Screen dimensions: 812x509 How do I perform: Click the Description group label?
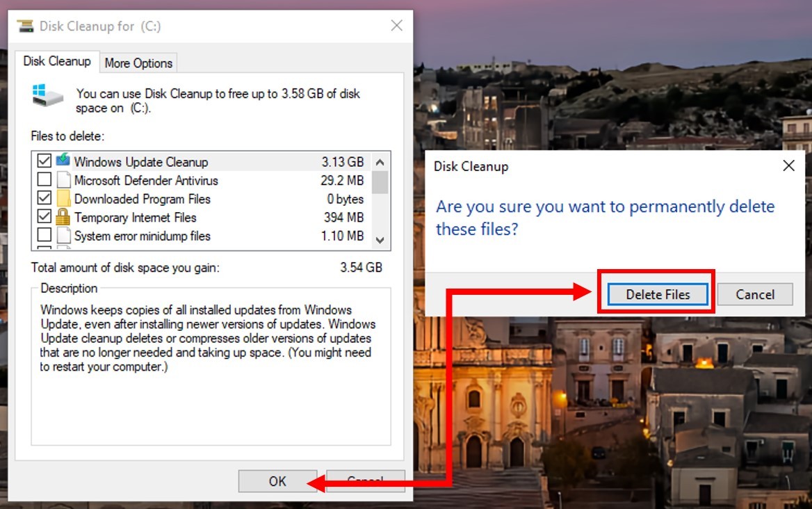[69, 289]
